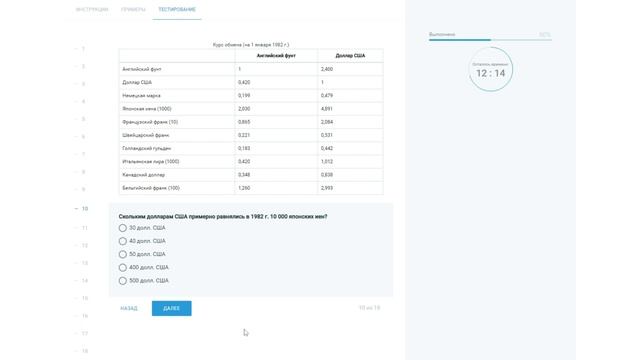
Task: Jump to question 13 in the sidebar
Action: (x=85, y=263)
